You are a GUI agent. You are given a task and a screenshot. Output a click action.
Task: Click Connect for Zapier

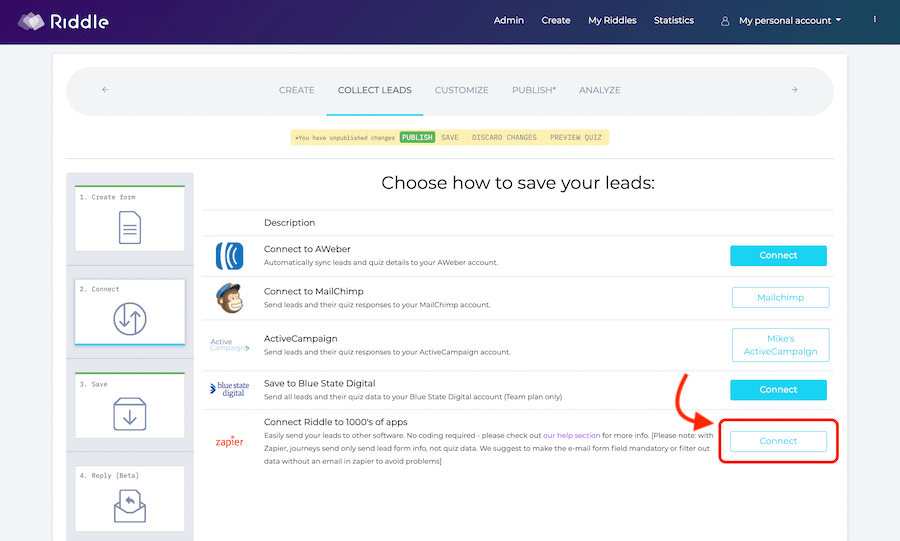(778, 441)
